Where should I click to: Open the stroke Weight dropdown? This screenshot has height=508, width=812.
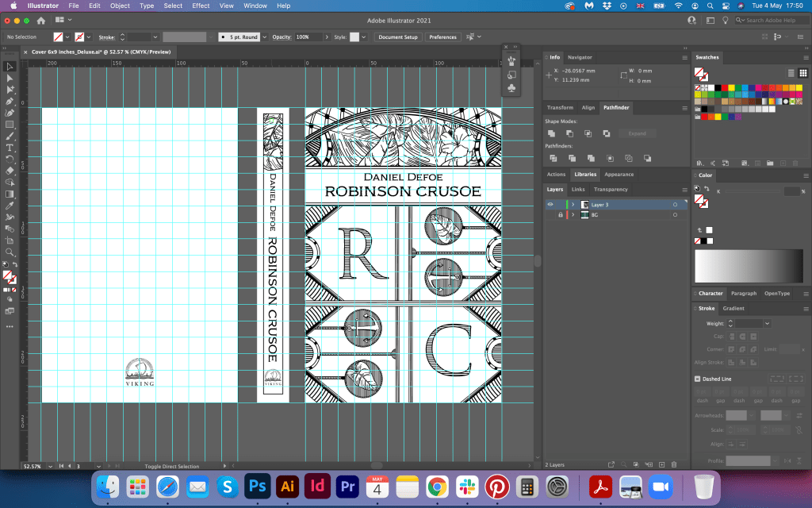pyautogui.click(x=768, y=324)
